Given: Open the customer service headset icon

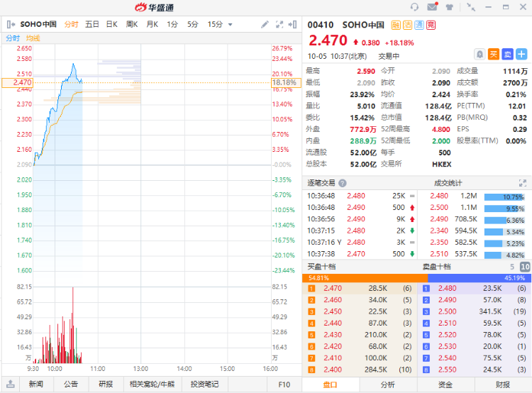Looking at the screenshot, I should tap(414, 7).
